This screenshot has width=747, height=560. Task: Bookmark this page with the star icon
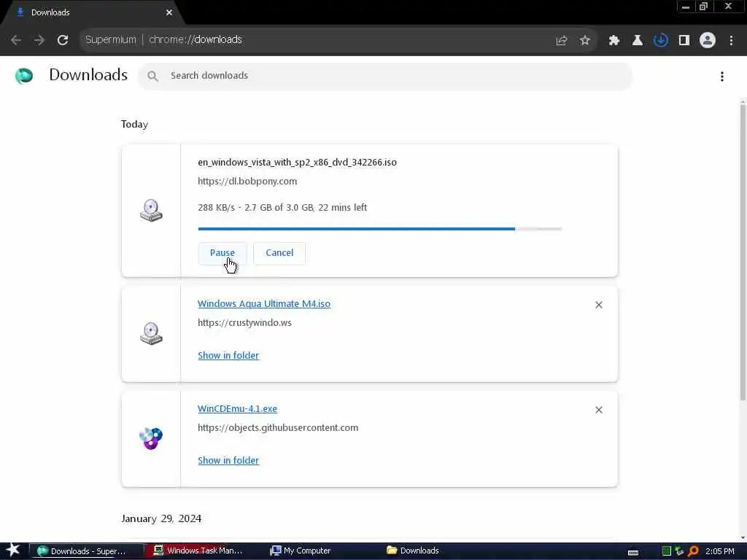(x=585, y=41)
